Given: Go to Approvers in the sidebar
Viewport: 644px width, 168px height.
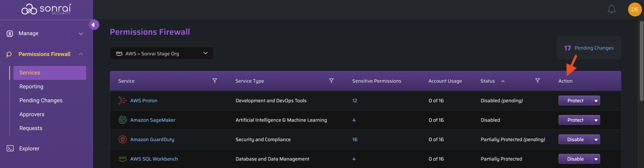Looking at the screenshot, I should (32, 114).
